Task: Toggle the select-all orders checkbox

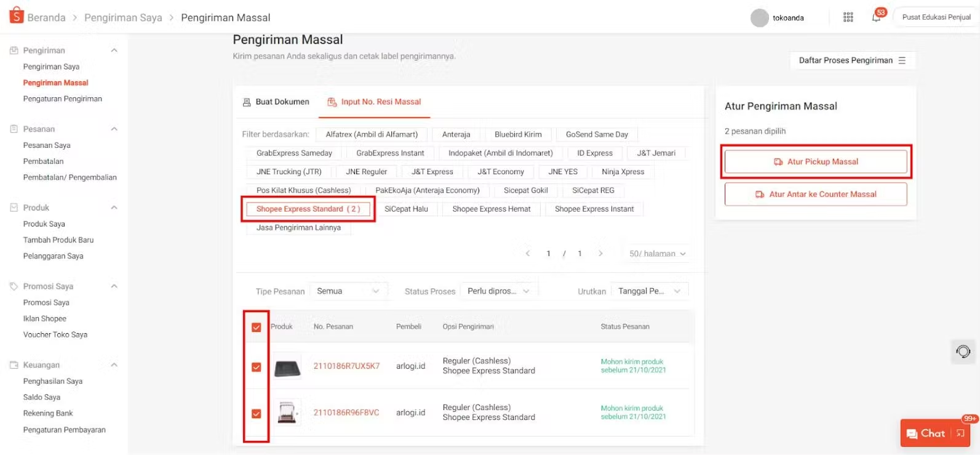Action: coord(257,327)
